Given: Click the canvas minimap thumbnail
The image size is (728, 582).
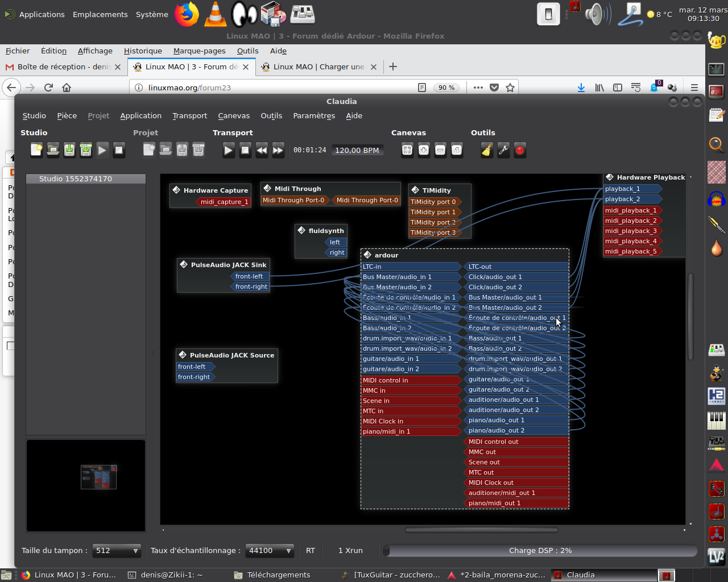Looking at the screenshot, I should click(98, 477).
